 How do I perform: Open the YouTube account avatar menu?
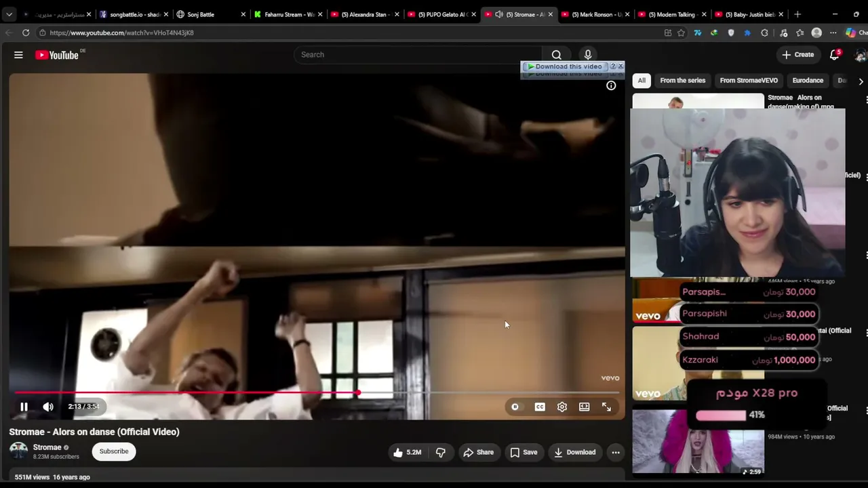(861, 55)
